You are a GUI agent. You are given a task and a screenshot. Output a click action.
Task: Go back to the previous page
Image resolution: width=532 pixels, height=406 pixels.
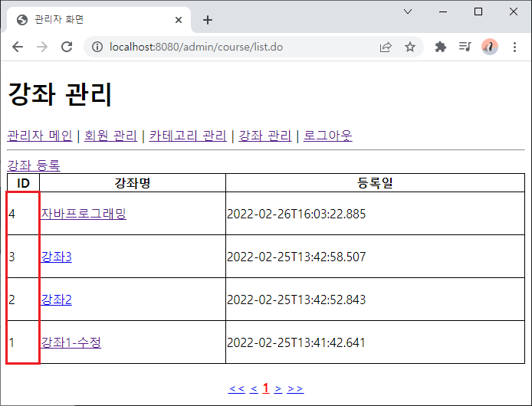click(x=18, y=47)
